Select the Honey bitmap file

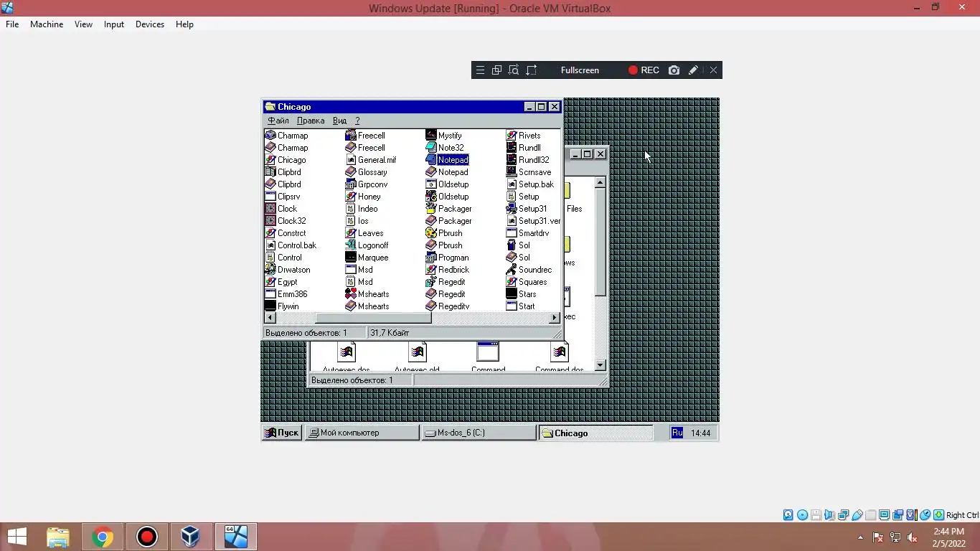coord(363,197)
